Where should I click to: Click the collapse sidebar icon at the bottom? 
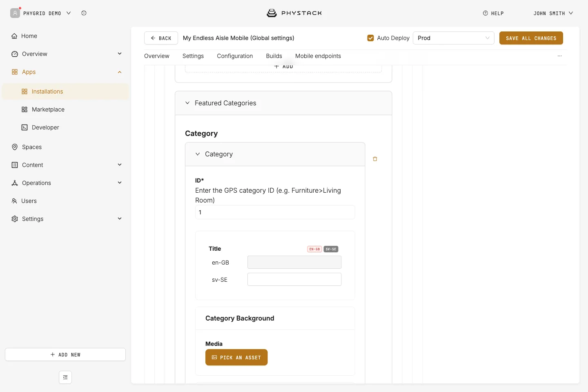coord(65,377)
